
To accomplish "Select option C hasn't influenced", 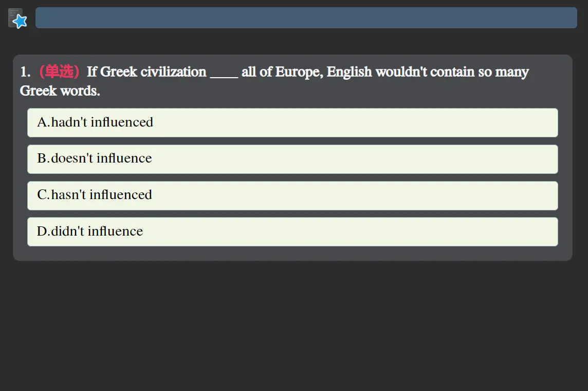I will tap(292, 195).
